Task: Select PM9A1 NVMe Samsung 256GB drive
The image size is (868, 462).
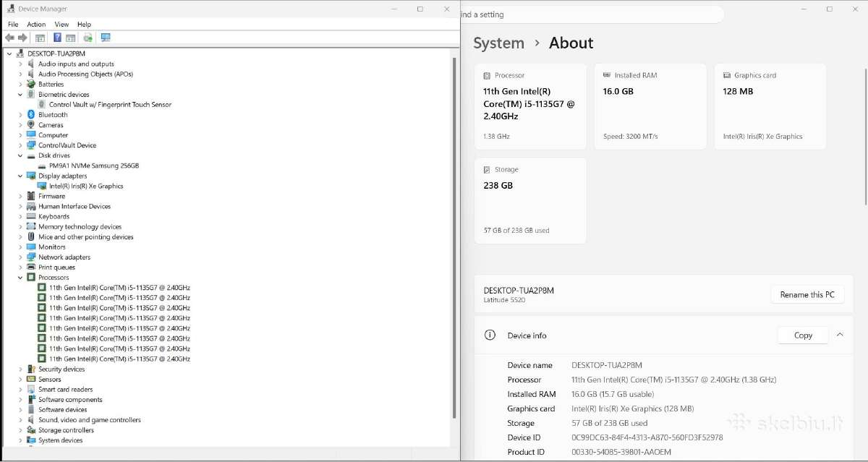Action: tap(94, 166)
